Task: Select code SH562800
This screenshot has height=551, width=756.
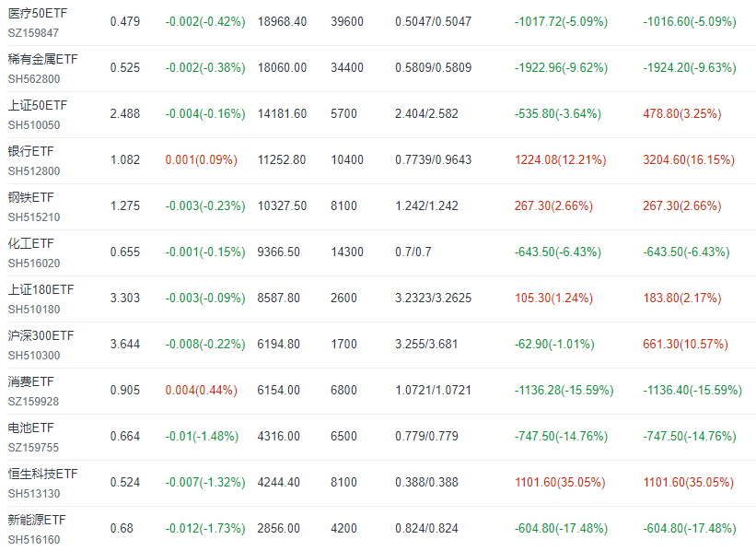Action: [x=34, y=79]
